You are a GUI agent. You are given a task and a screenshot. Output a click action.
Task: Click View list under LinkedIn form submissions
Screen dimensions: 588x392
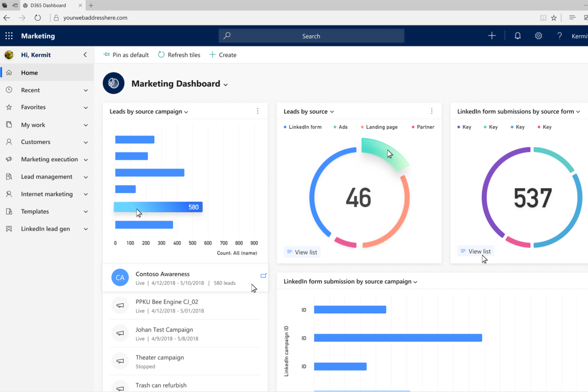click(x=476, y=252)
